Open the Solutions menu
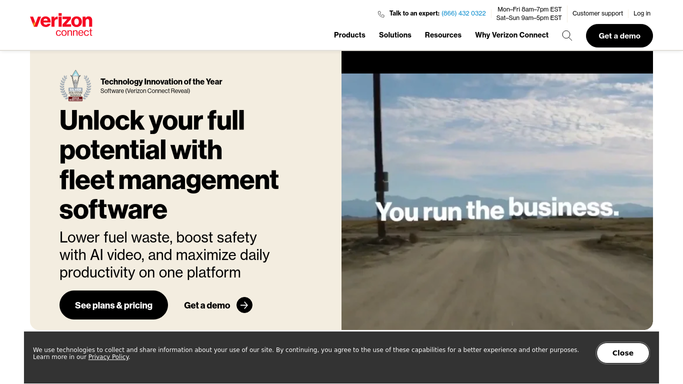The height and width of the screenshot is (384, 683). (x=395, y=35)
